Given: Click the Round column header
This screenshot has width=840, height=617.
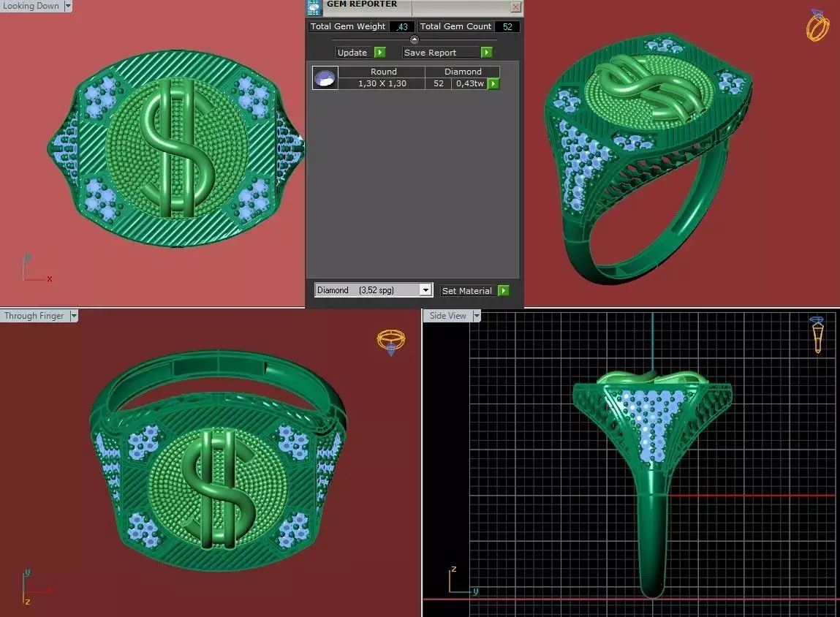Looking at the screenshot, I should [384, 72].
